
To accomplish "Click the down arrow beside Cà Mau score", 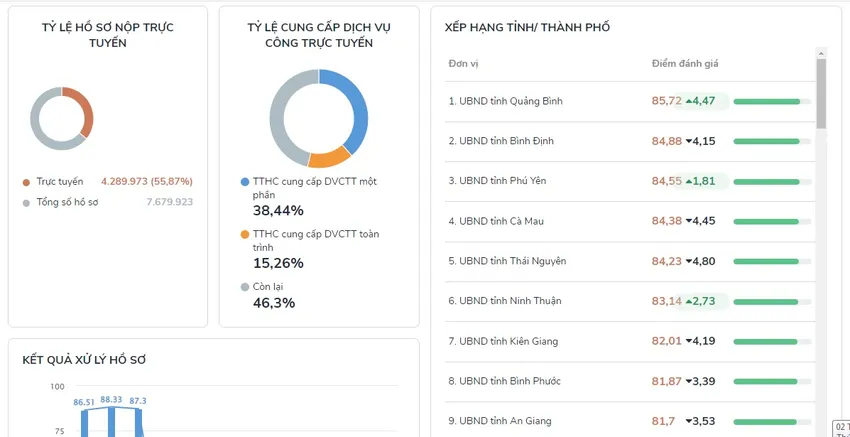I will (689, 221).
